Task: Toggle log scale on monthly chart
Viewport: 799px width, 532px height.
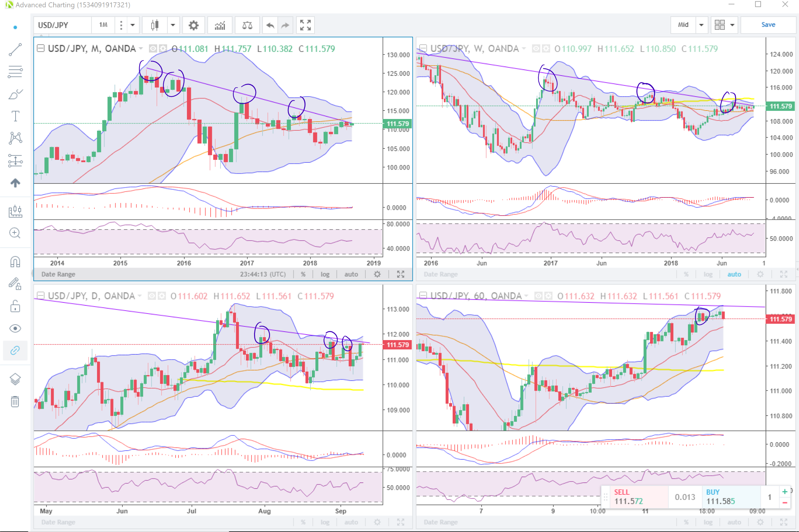Action: click(x=325, y=274)
